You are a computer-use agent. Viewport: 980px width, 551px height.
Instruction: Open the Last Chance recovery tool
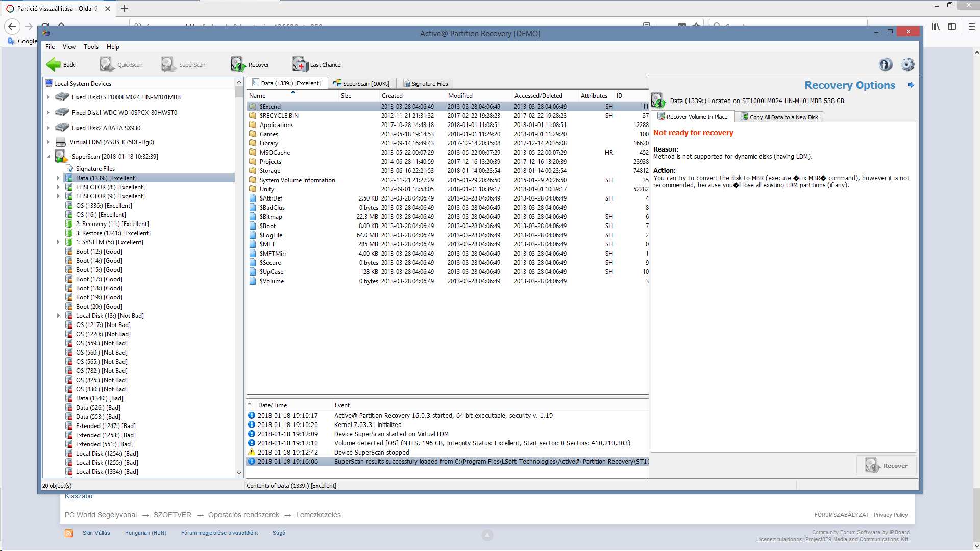click(316, 65)
